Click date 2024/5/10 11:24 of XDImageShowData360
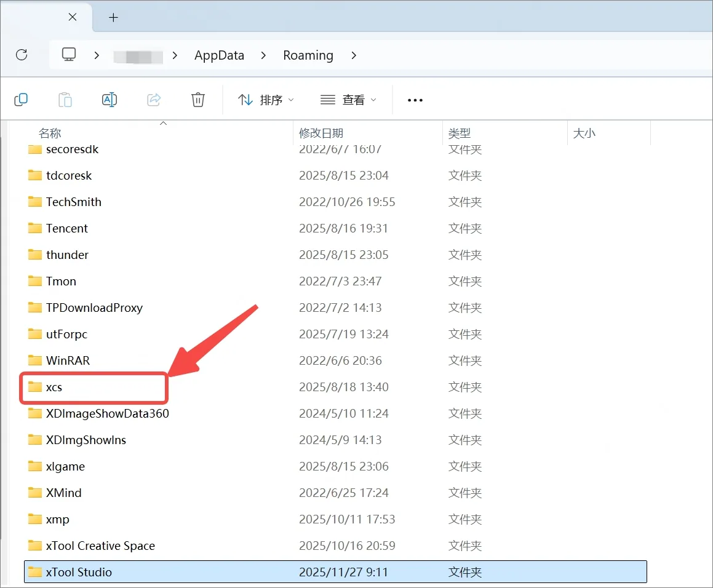The height and width of the screenshot is (588, 713). pyautogui.click(x=344, y=413)
